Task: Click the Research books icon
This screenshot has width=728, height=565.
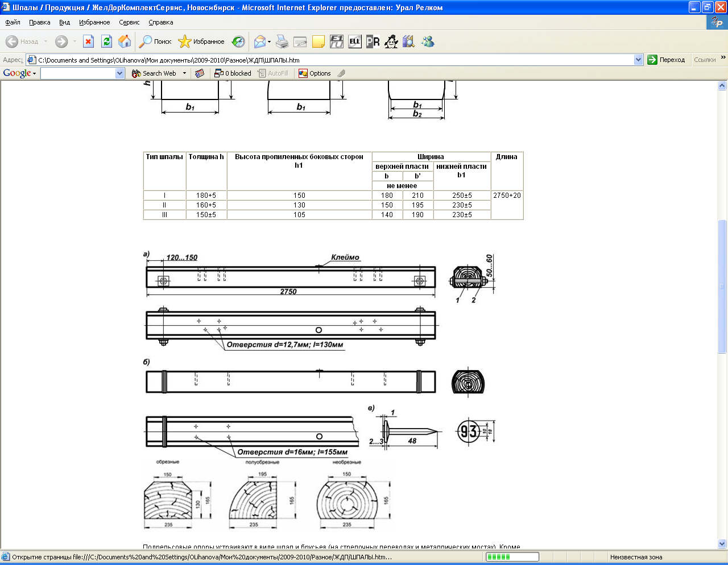Action: point(409,41)
